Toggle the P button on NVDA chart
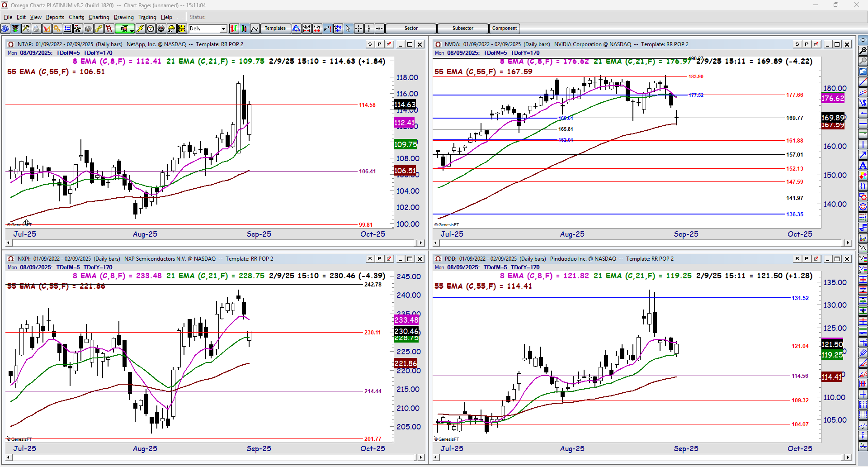 coord(807,44)
